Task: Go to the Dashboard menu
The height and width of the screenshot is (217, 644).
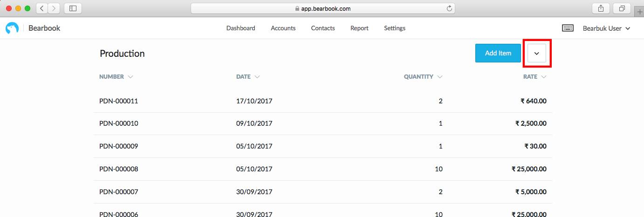Action: coord(241,28)
